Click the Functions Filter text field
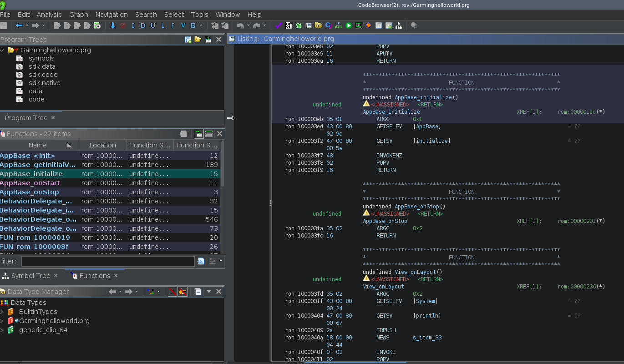624x364 pixels. click(x=108, y=261)
